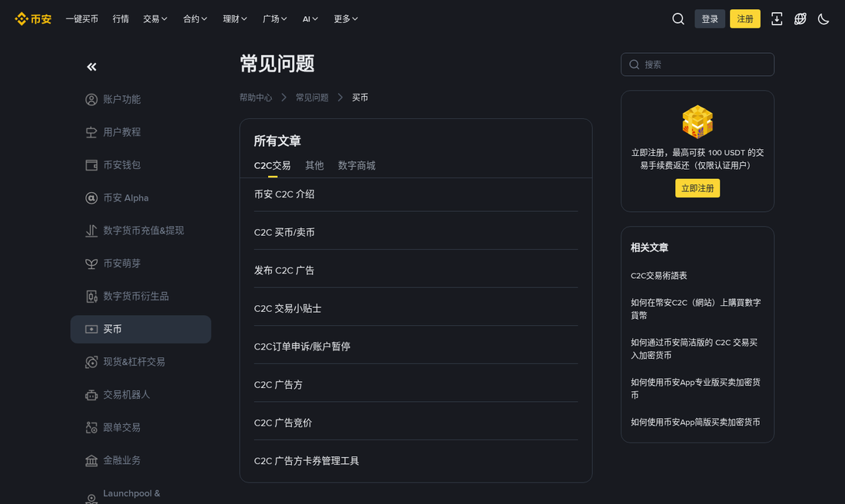The height and width of the screenshot is (504, 845).
Task: Select 交易机器人 text in sidebar
Action: pos(127,395)
